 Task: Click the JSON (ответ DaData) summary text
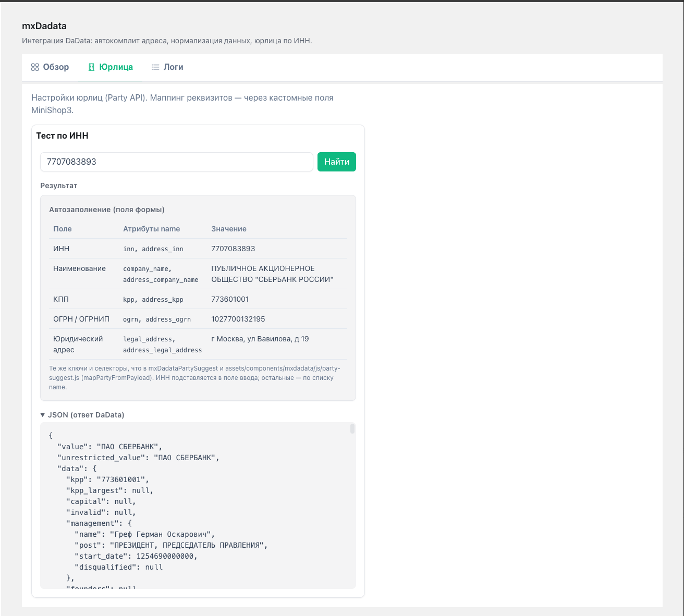point(86,415)
